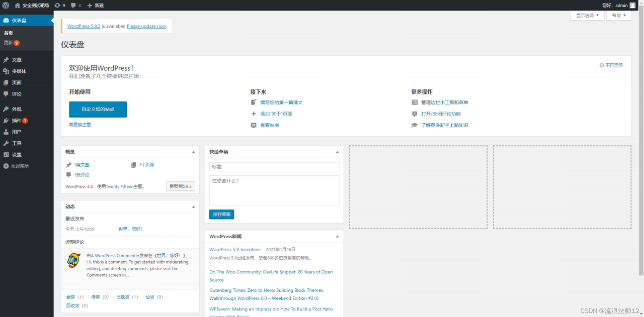Click the view site monitor icon

(x=254, y=125)
